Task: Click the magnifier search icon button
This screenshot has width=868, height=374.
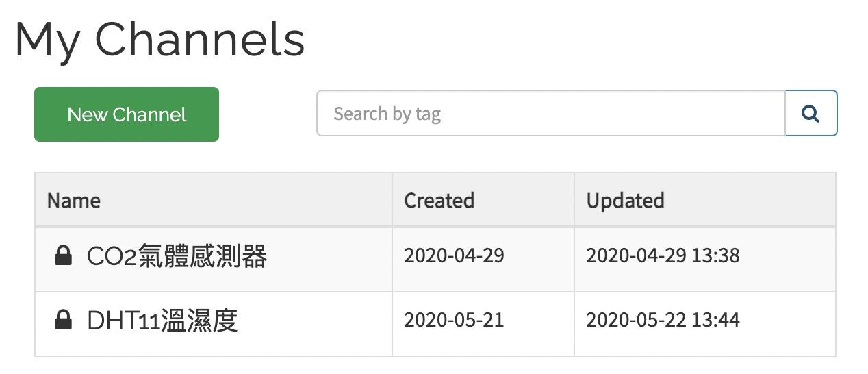Action: point(811,113)
